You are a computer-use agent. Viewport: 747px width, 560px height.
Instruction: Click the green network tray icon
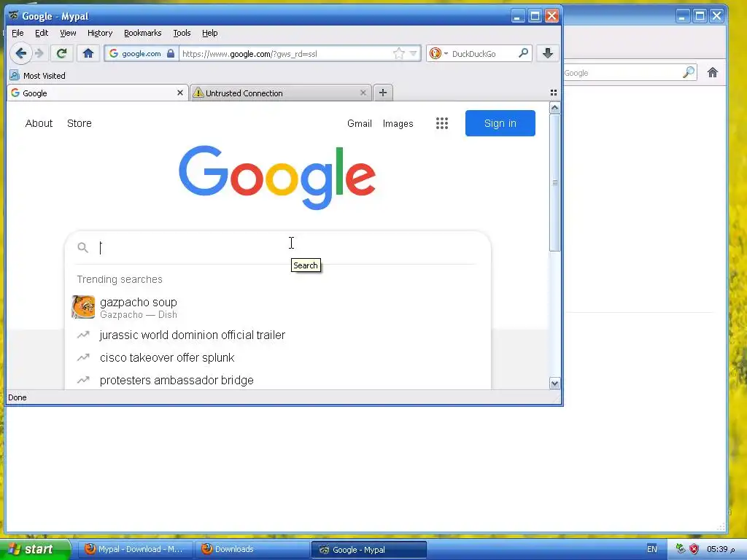click(681, 549)
